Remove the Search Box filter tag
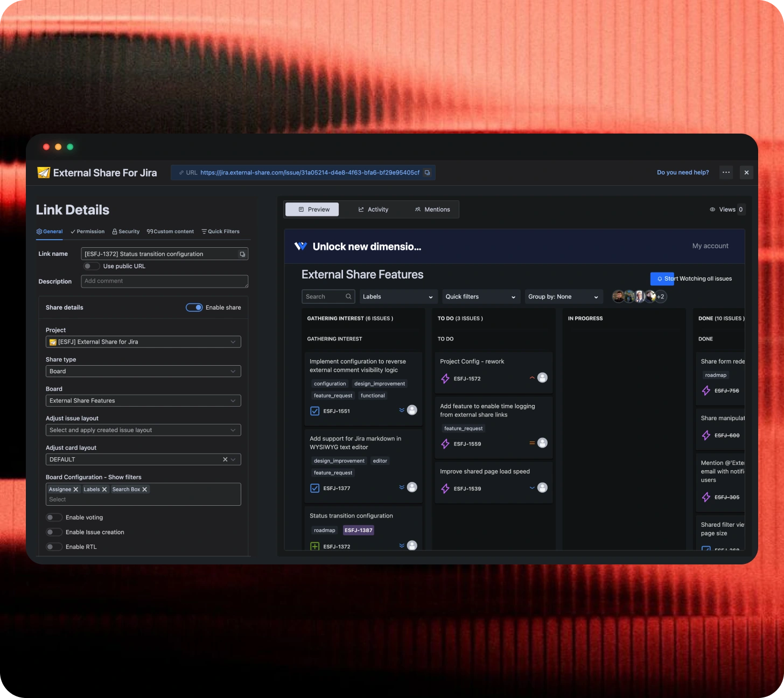 coord(144,490)
